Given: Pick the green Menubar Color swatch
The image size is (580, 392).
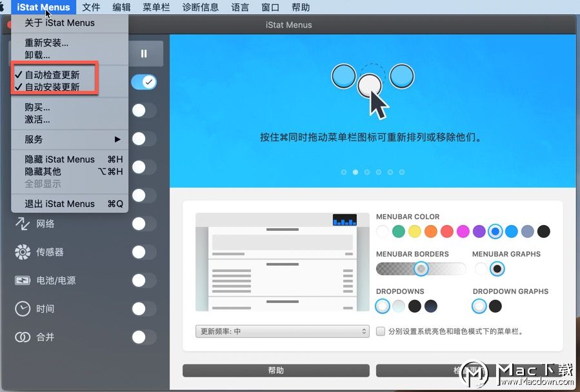Looking at the screenshot, I should (398, 231).
